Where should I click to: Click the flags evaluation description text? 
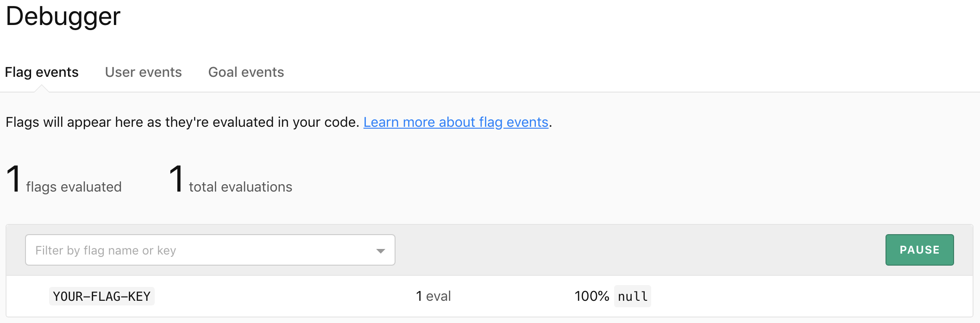tap(181, 122)
